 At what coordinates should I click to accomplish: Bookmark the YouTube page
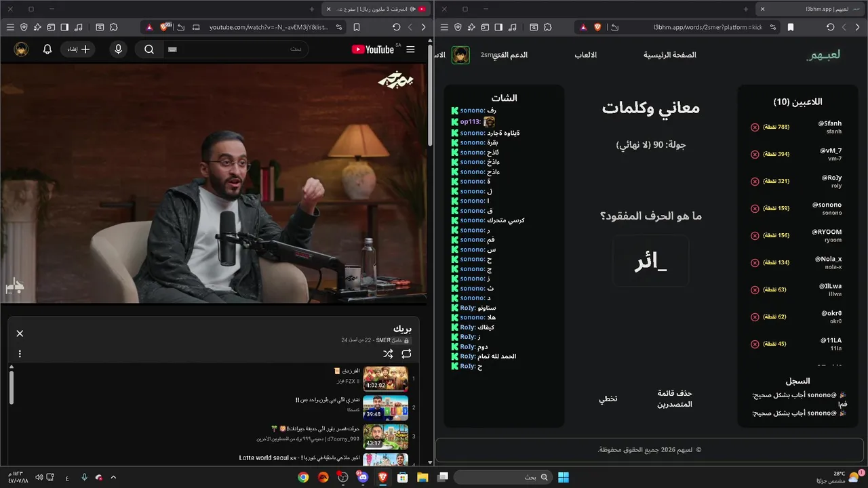[x=357, y=27]
